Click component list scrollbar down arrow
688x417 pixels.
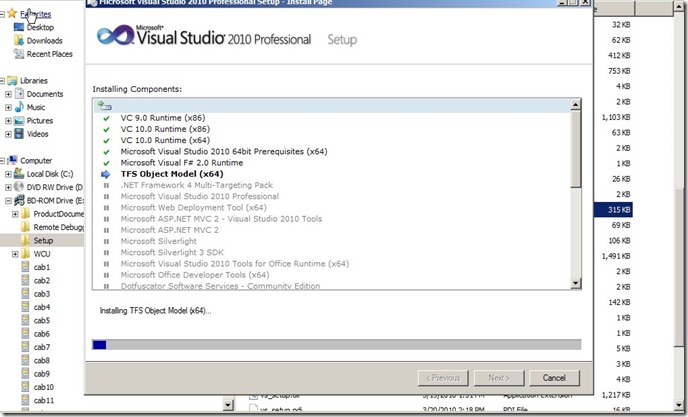pos(576,283)
